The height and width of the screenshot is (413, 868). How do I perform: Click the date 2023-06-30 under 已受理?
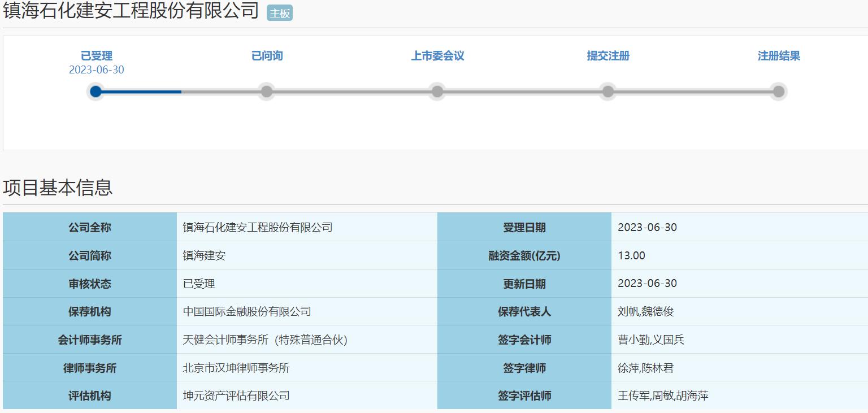(96, 70)
